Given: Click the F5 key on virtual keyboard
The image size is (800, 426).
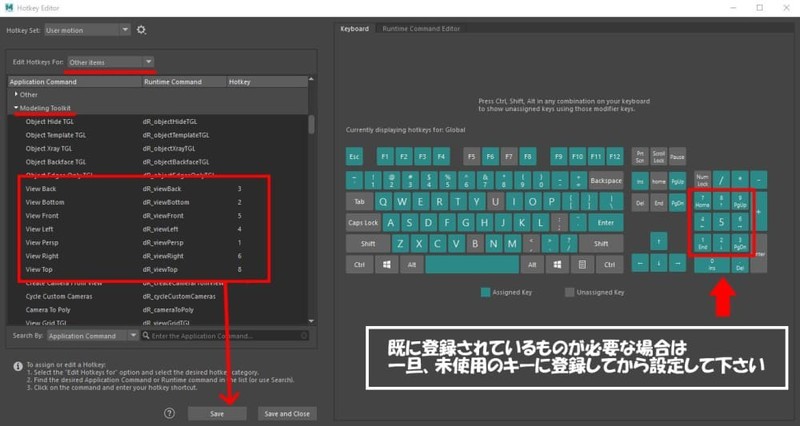Looking at the screenshot, I should pos(471,157).
